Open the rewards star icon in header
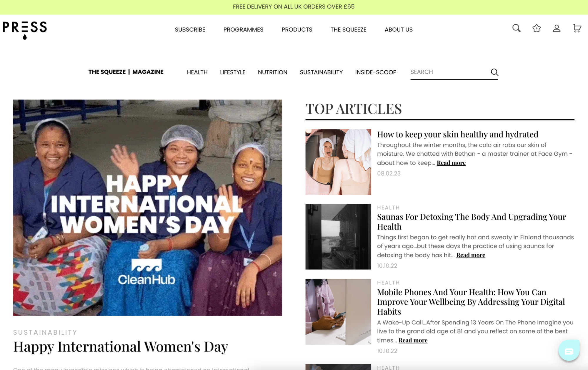This screenshot has height=370, width=588. tap(537, 29)
